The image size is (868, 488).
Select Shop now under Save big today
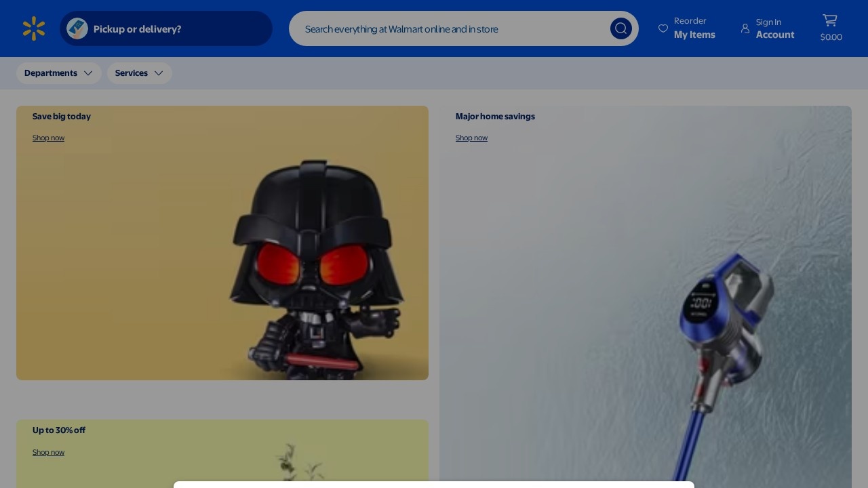pos(48,138)
